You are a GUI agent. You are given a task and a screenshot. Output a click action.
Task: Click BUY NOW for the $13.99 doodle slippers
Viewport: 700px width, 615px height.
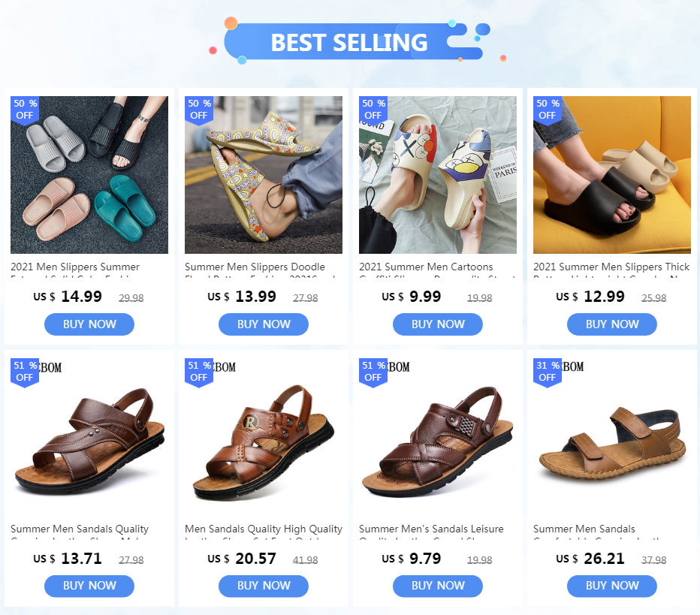click(x=264, y=324)
